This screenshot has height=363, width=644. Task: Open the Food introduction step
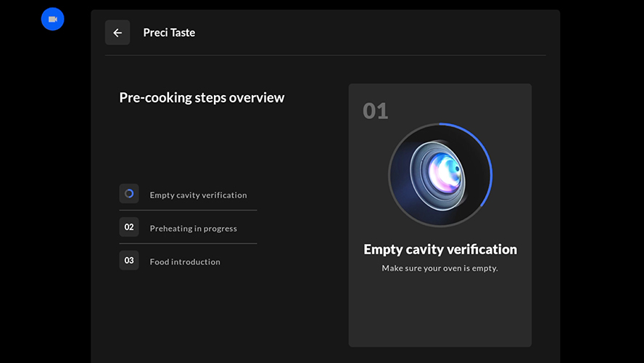(185, 262)
